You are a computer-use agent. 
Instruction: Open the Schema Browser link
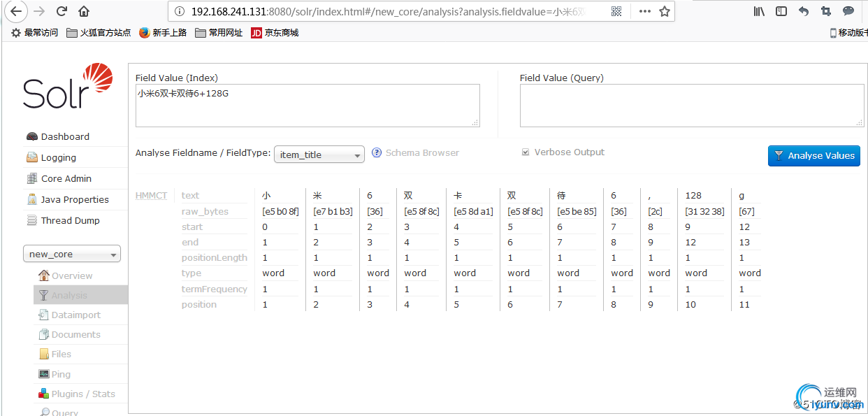tap(422, 152)
